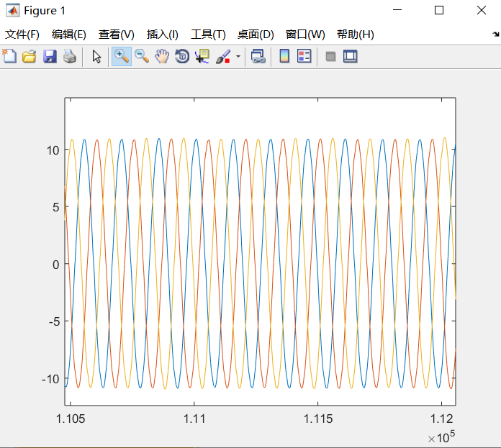
Task: Open the 窗口(W) menu
Action: click(x=305, y=34)
